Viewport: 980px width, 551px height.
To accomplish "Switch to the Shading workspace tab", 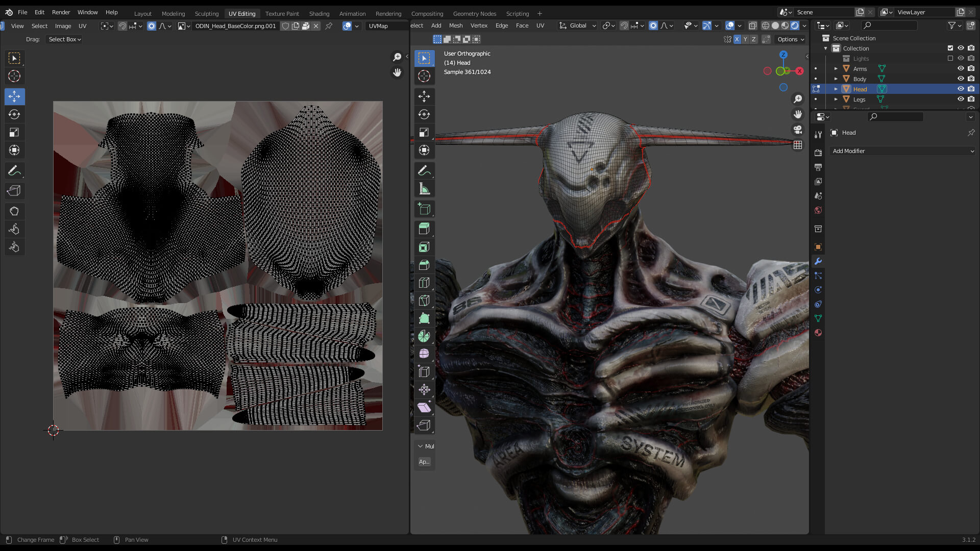I will pyautogui.click(x=319, y=14).
